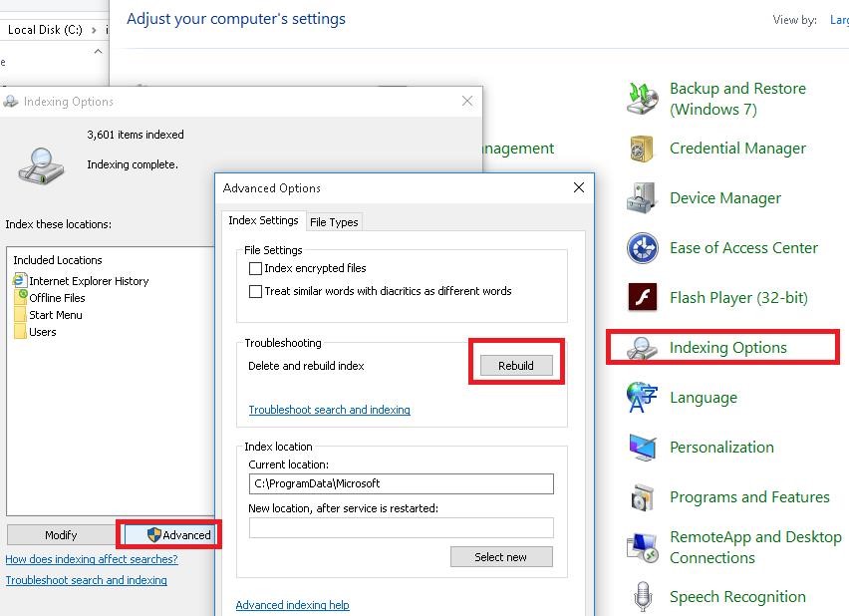Click the Speech Recognition microphone icon

tap(642, 597)
